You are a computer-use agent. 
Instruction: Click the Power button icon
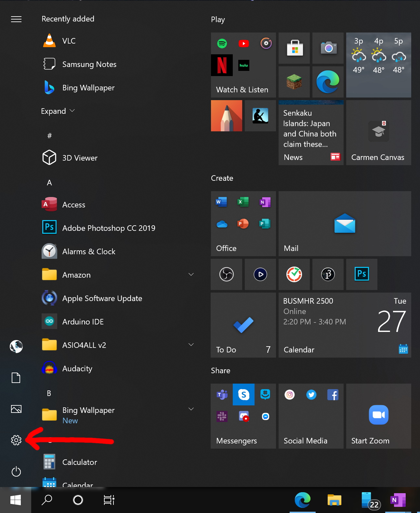[16, 471]
